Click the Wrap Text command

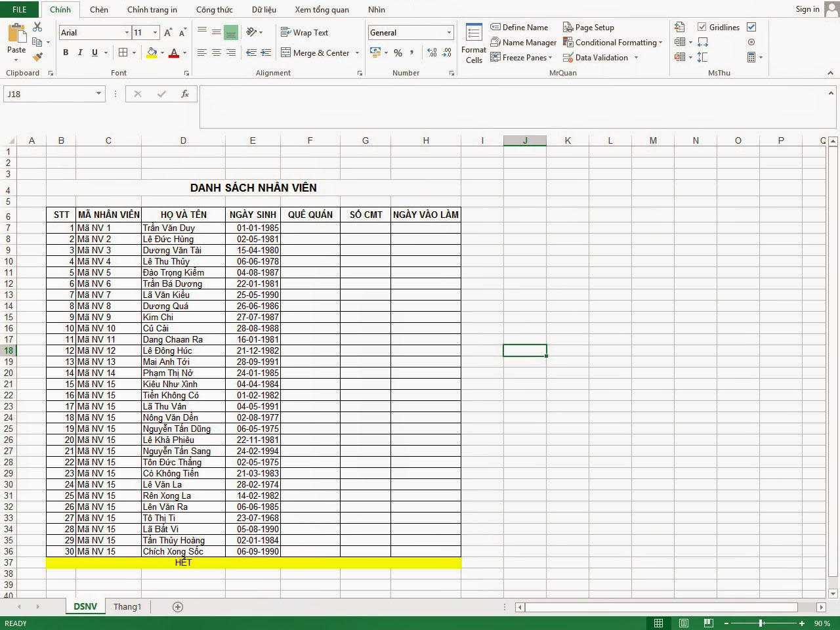(x=304, y=32)
